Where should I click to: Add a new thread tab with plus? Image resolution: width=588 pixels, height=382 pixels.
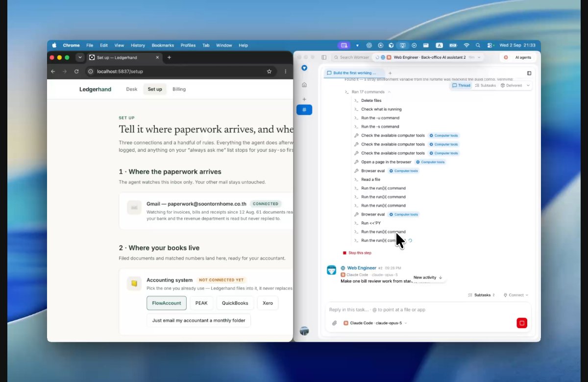click(390, 73)
